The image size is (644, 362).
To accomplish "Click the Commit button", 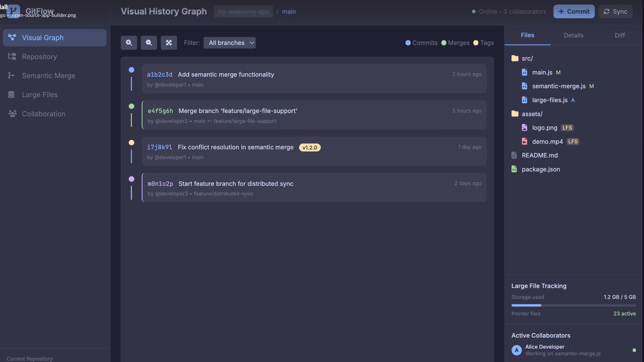I will tap(574, 11).
